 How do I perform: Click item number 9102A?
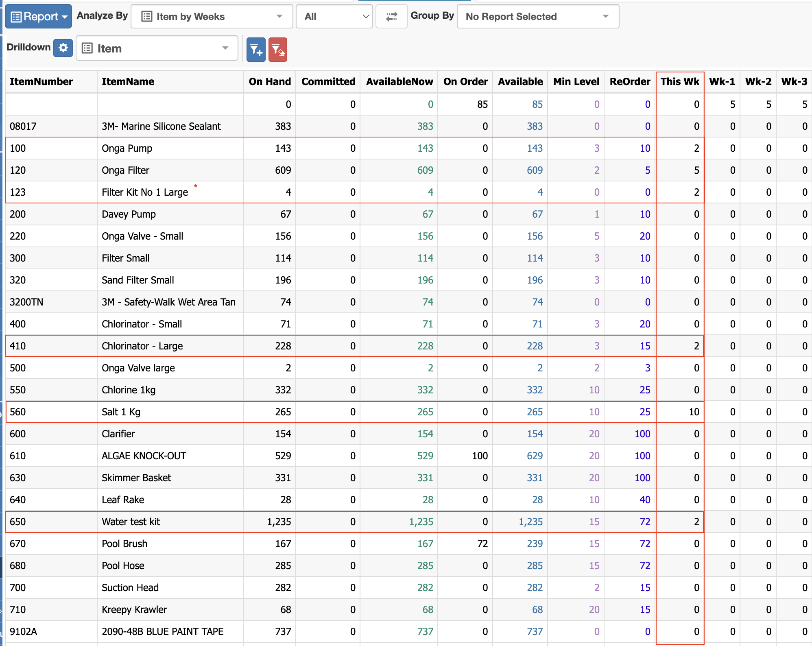pos(23,631)
